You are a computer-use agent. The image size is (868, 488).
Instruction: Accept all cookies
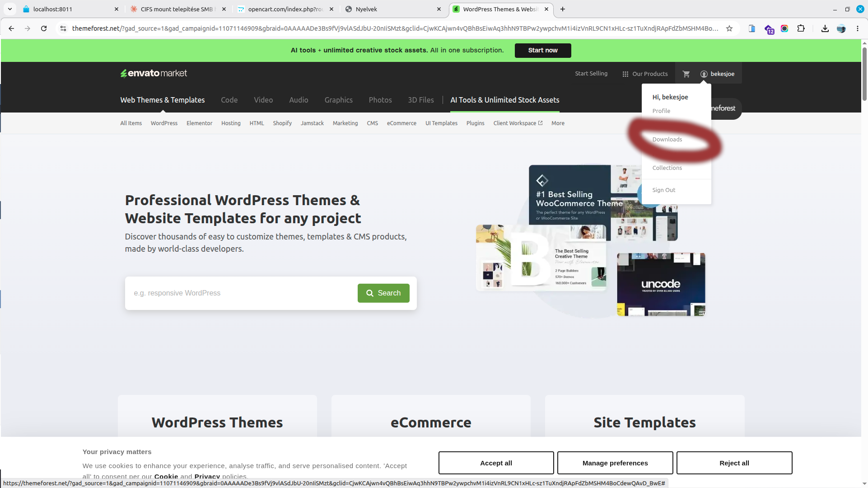point(496,463)
